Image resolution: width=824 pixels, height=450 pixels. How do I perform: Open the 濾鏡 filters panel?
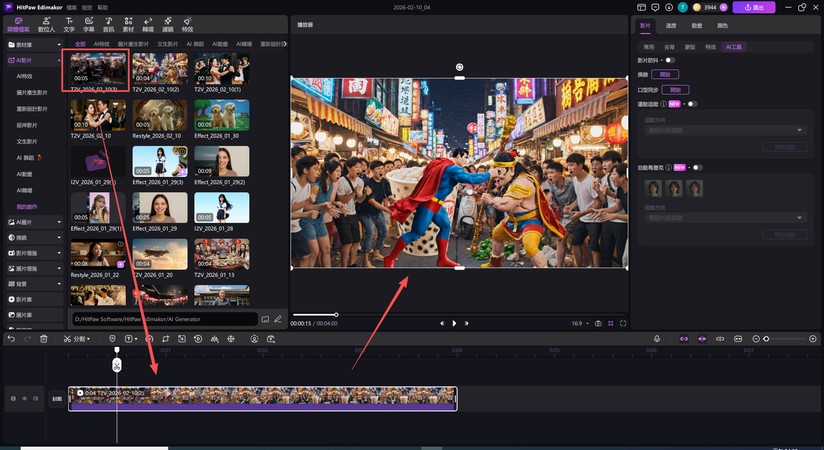(x=168, y=24)
